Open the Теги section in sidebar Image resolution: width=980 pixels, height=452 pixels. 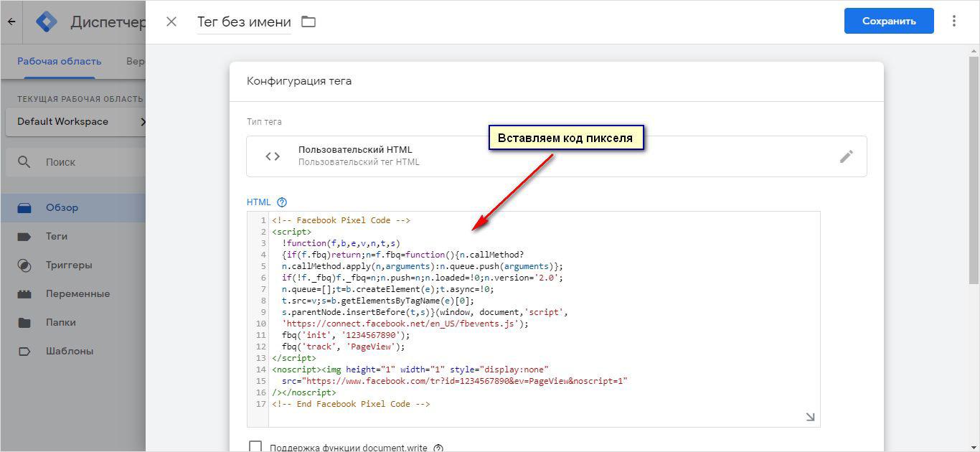click(x=57, y=236)
